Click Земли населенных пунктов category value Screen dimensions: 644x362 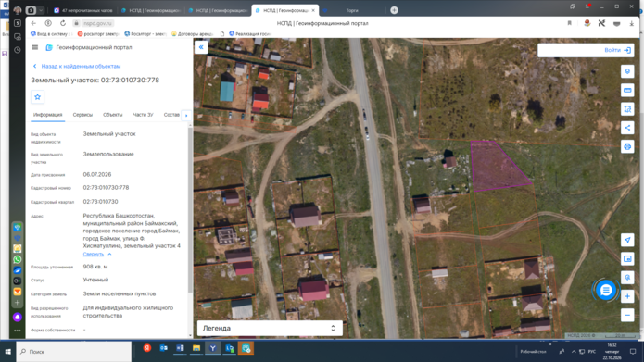click(x=120, y=293)
